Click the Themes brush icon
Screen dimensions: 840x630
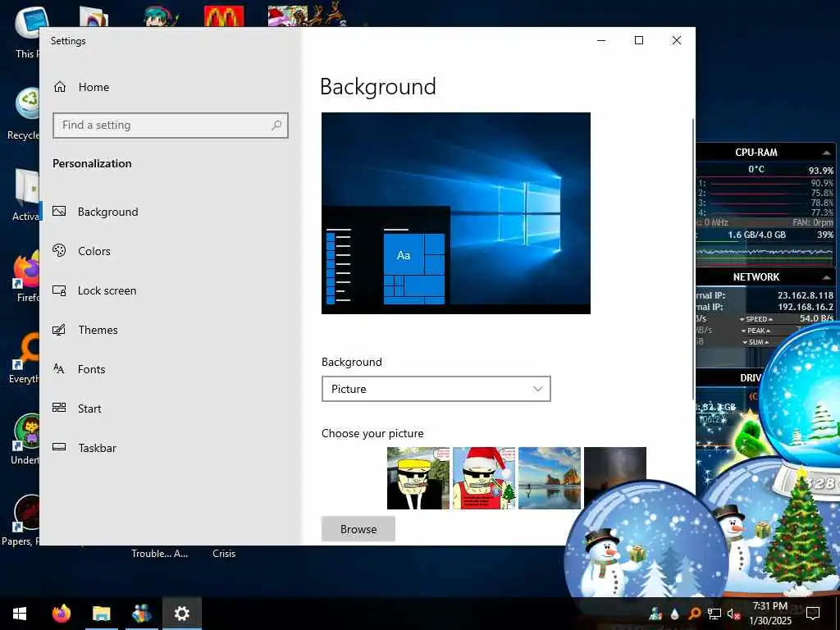(59, 330)
